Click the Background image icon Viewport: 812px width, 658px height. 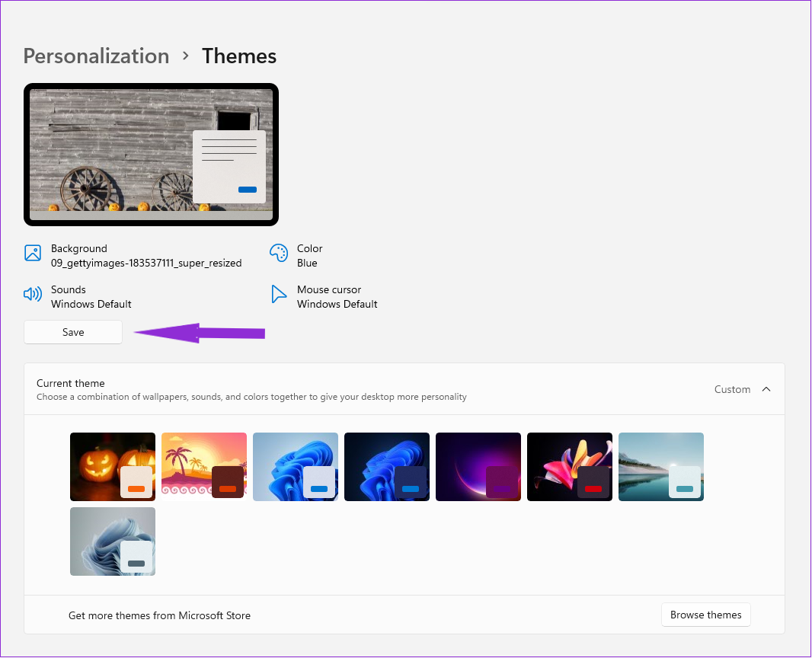pyautogui.click(x=33, y=252)
